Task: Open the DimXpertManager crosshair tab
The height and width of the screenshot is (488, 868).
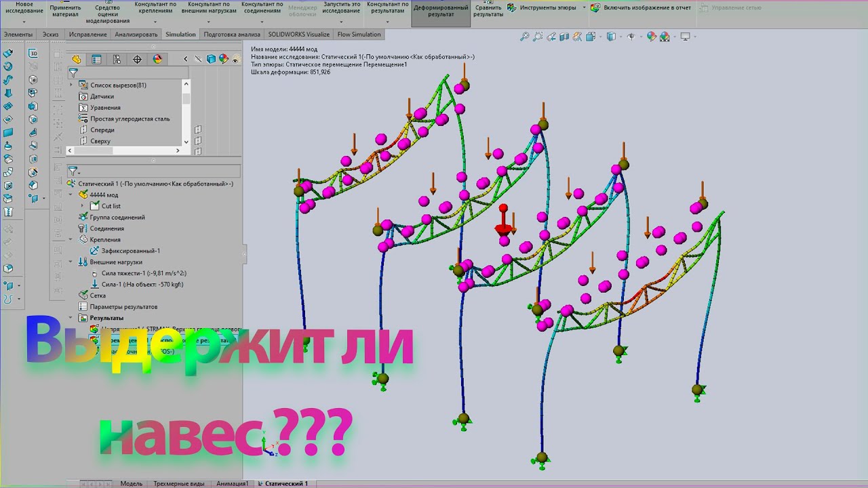Action: point(137,59)
